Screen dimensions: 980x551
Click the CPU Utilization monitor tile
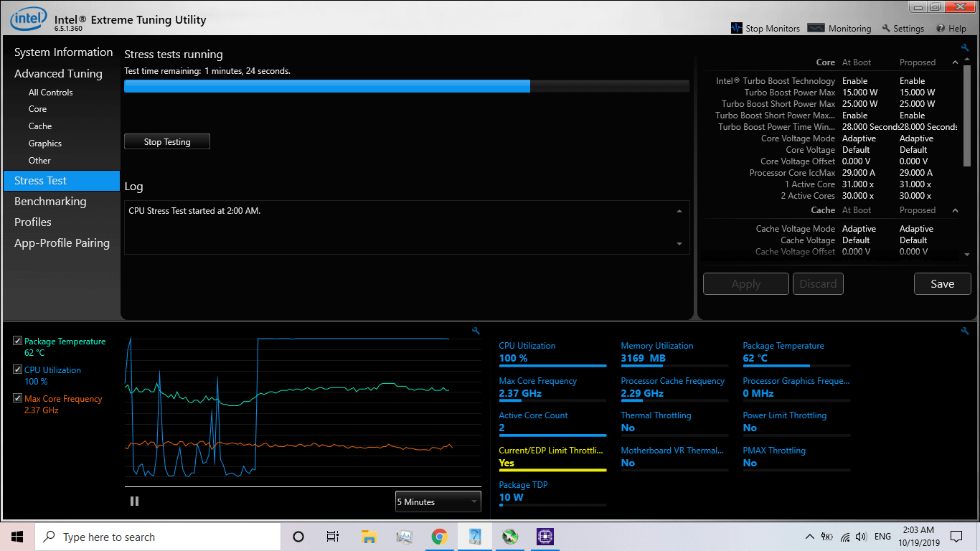(x=552, y=353)
